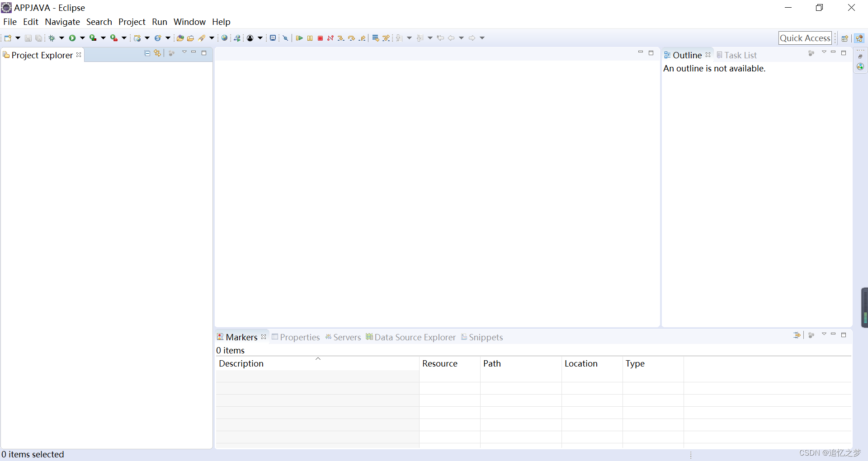The width and height of the screenshot is (868, 461).
Task: Launch a Debug session with the bug icon
Action: 52,38
